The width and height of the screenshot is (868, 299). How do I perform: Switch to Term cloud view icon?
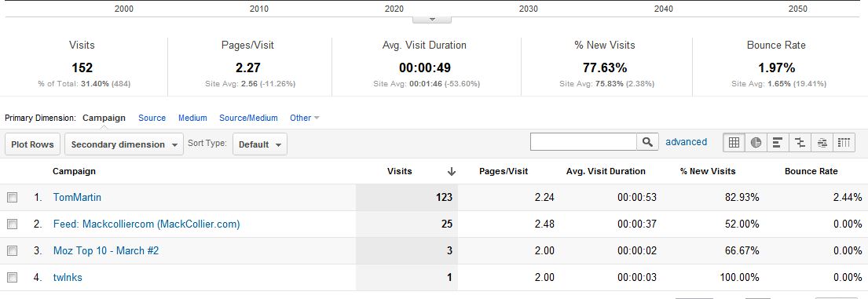822,143
